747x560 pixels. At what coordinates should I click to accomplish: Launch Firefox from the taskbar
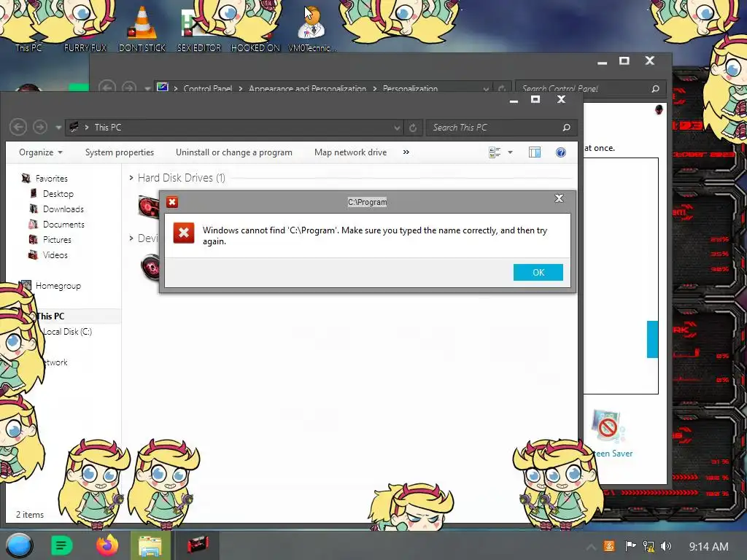[x=107, y=545]
